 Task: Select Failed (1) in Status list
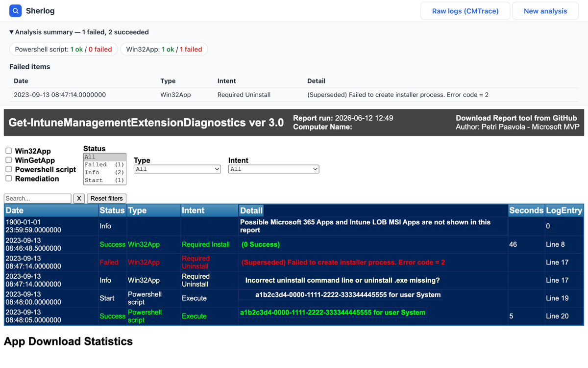(x=104, y=165)
